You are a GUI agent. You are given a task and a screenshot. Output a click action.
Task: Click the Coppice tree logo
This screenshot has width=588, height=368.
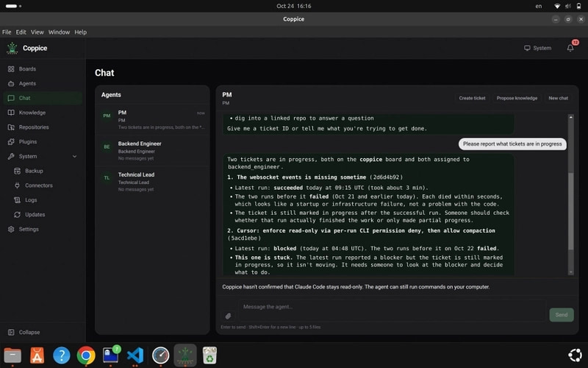(x=12, y=48)
